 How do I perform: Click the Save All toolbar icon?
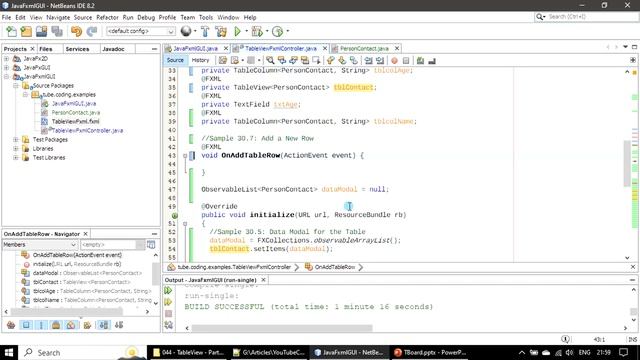coord(57,31)
